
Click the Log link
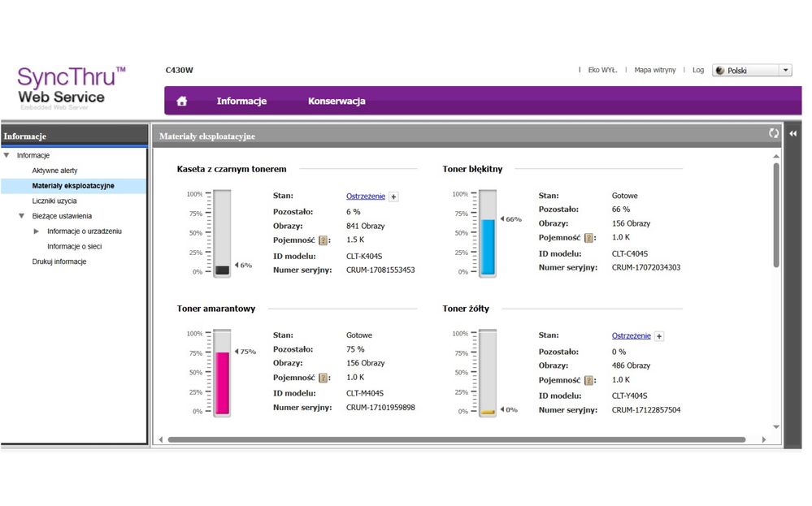click(x=698, y=70)
